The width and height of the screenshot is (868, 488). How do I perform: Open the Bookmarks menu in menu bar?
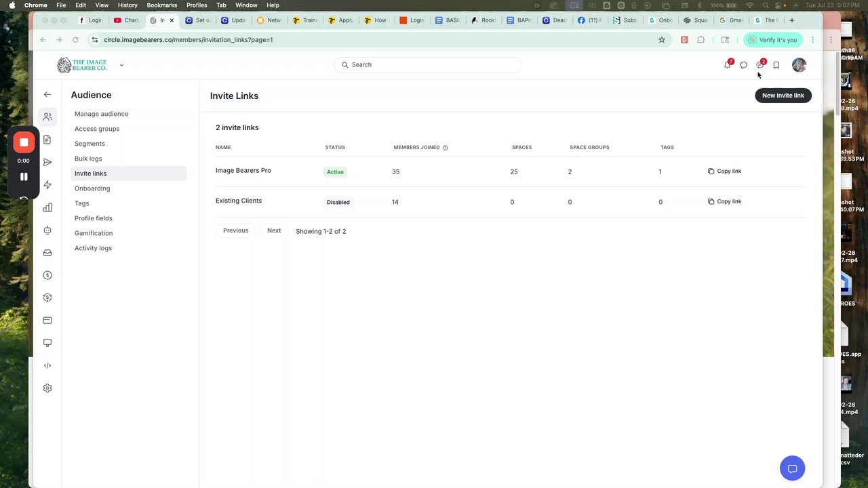pyautogui.click(x=162, y=5)
